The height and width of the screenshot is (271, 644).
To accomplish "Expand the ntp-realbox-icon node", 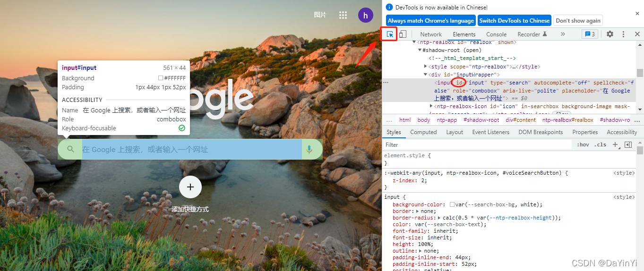I will [431, 106].
